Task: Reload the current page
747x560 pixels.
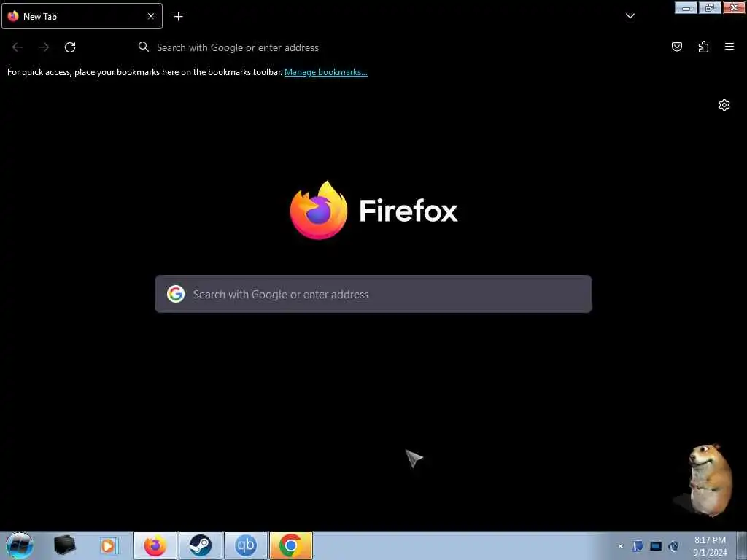Action: tap(70, 47)
